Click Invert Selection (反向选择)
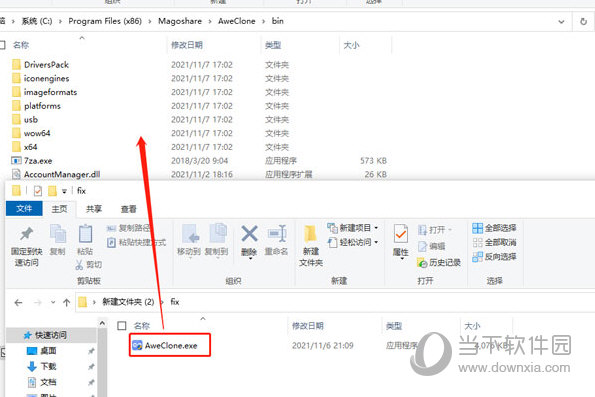Screen dimensions: 595x397 (x=494, y=257)
